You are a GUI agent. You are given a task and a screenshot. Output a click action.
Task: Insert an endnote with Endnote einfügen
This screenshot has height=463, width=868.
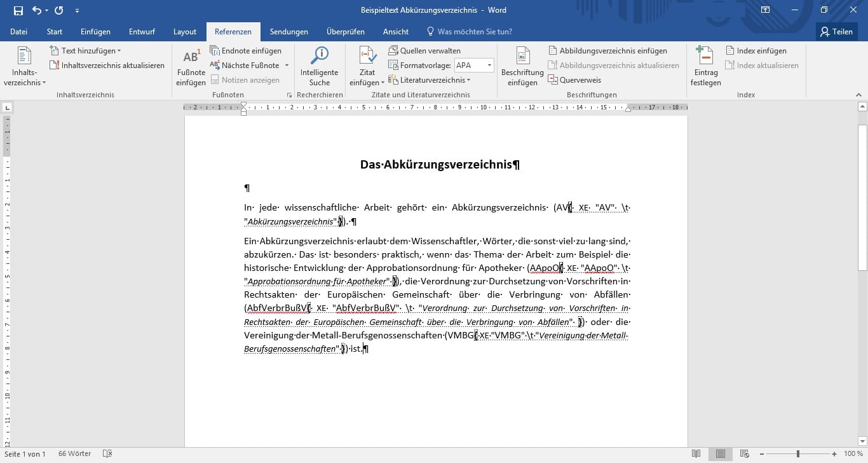(246, 51)
